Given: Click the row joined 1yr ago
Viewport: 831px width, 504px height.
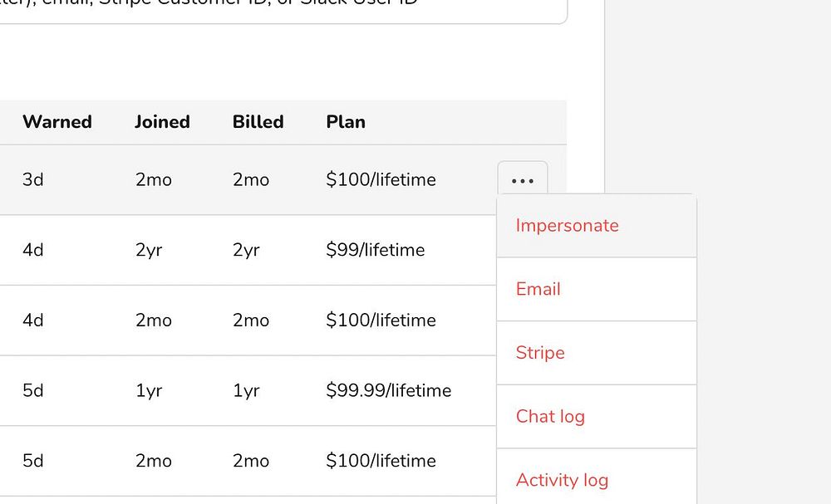Looking at the screenshot, I should [149, 390].
